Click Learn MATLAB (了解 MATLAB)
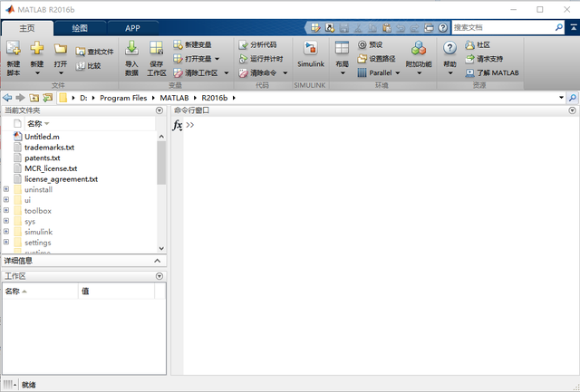Viewport: 580px width, 392px height. (492, 72)
